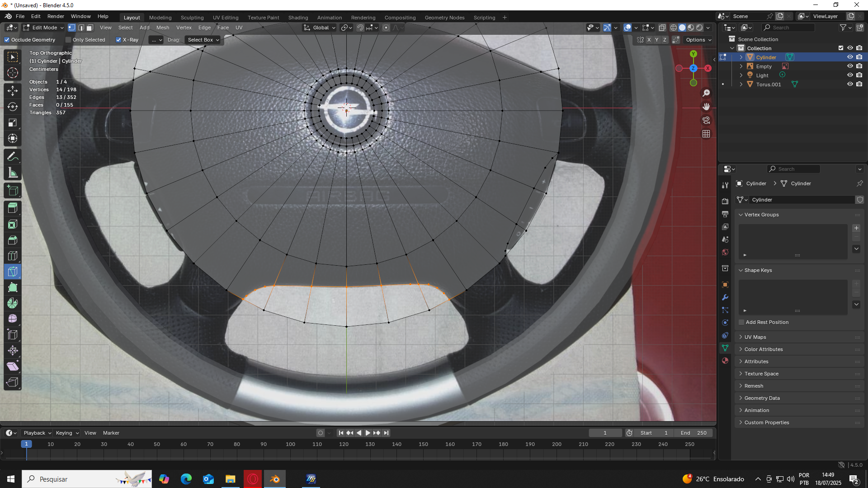The height and width of the screenshot is (488, 868).
Task: Open the Edit Mode dropdown
Action: click(x=44, y=28)
